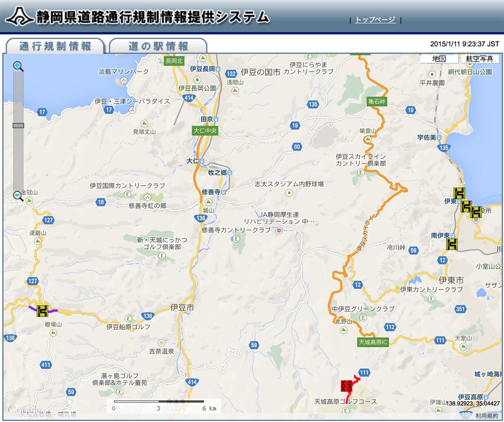Viewport: 504px width, 422px height.
Task: Click the 天城高原IC green interchange label
Action: (x=373, y=342)
